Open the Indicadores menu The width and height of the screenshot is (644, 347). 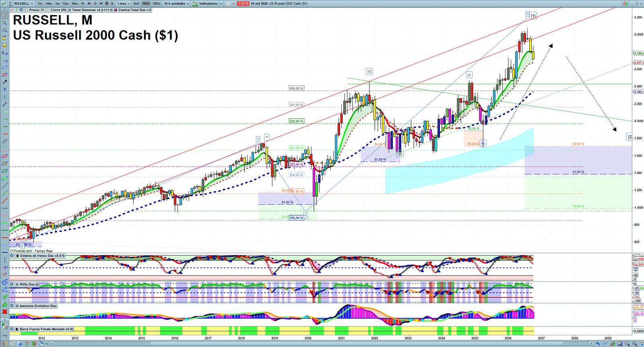(205, 4)
